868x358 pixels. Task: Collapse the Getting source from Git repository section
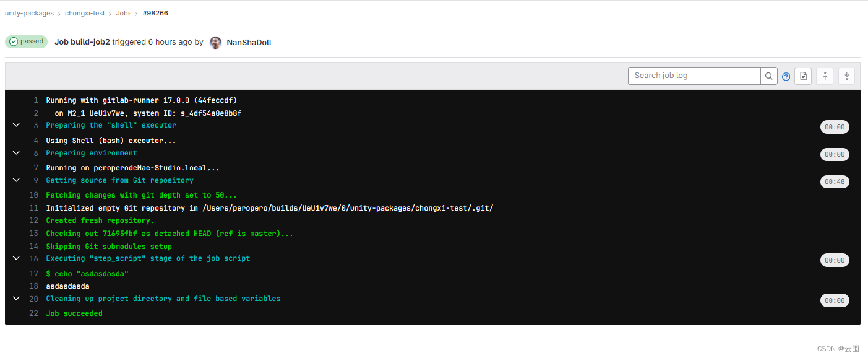click(16, 180)
